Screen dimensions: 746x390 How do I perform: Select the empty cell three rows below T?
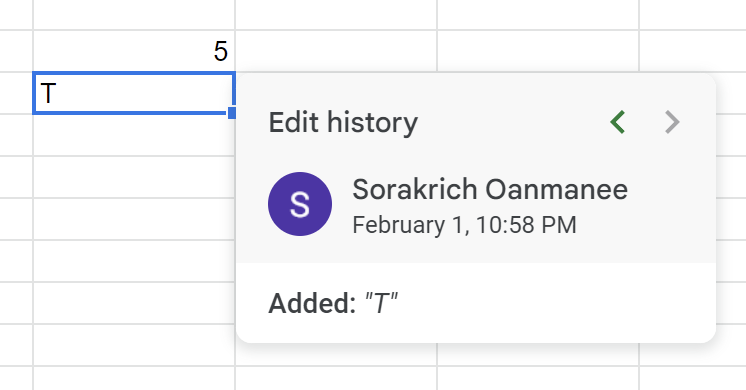(134, 219)
